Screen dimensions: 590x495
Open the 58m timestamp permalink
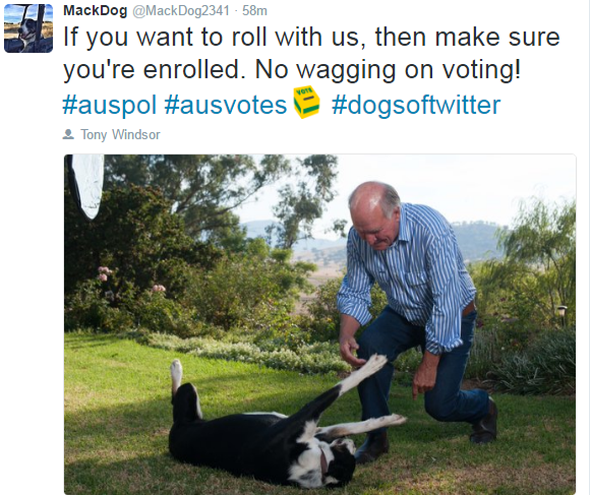(255, 11)
